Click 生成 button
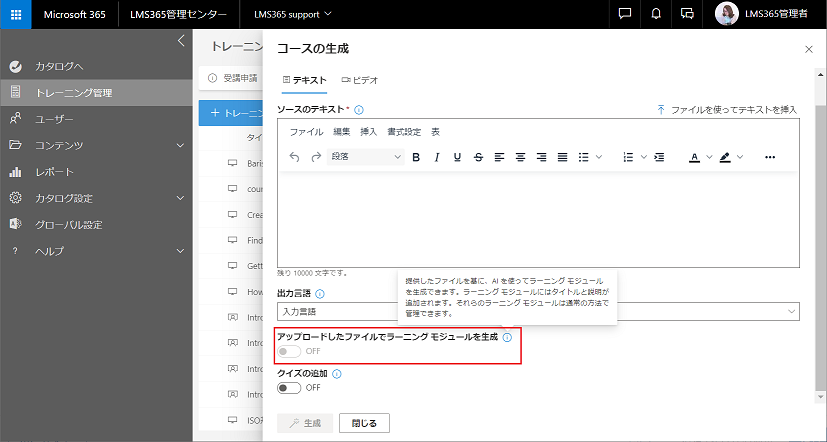 (305, 423)
